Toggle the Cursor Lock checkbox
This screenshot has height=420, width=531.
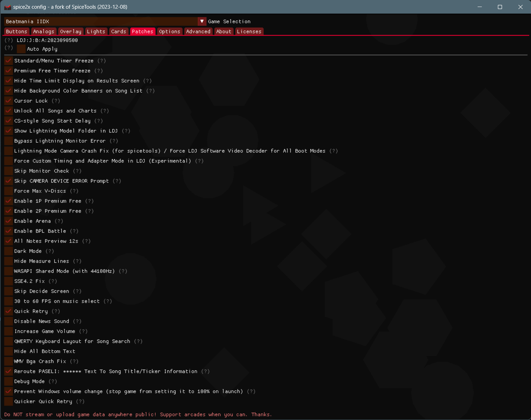(8, 101)
